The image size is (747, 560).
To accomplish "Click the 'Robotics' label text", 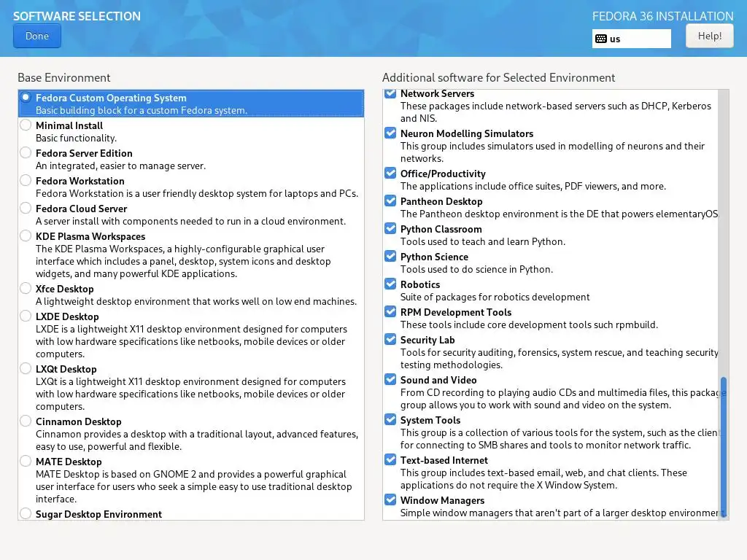I will [419, 284].
